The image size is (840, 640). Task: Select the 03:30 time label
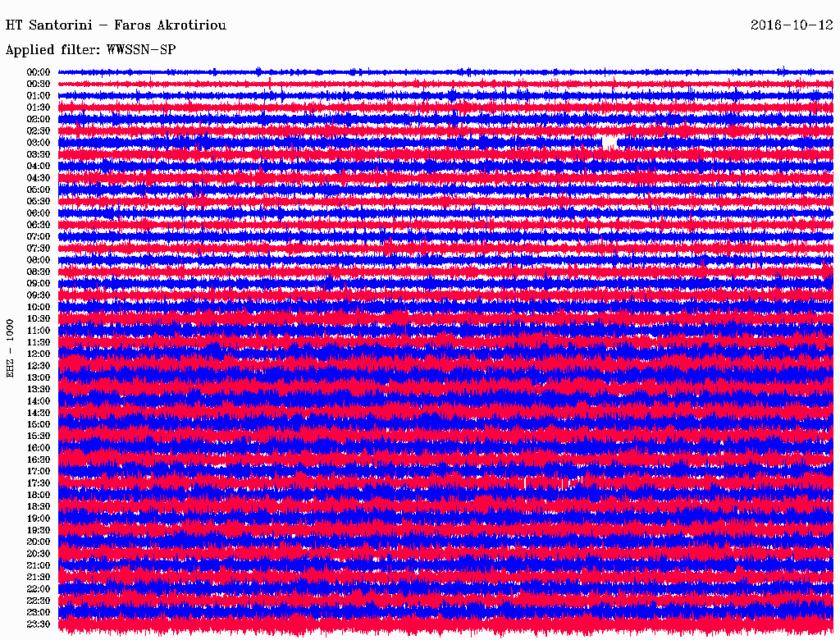coord(39,154)
